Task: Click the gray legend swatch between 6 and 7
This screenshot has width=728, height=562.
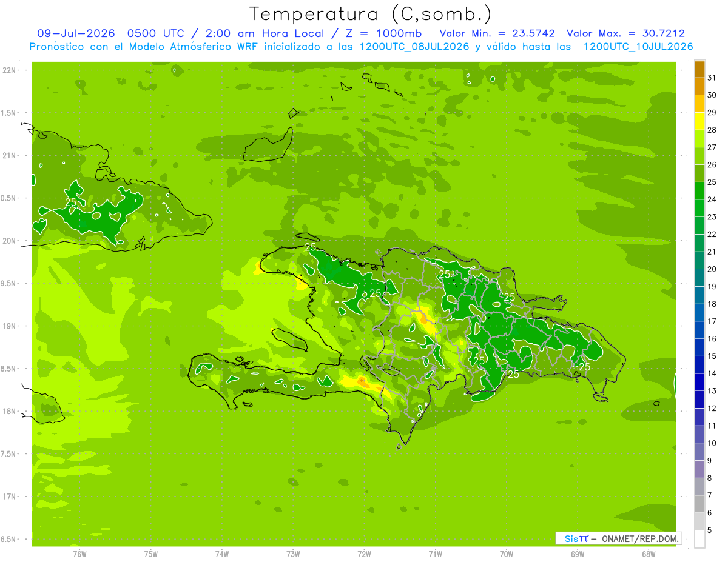Action: click(x=699, y=504)
